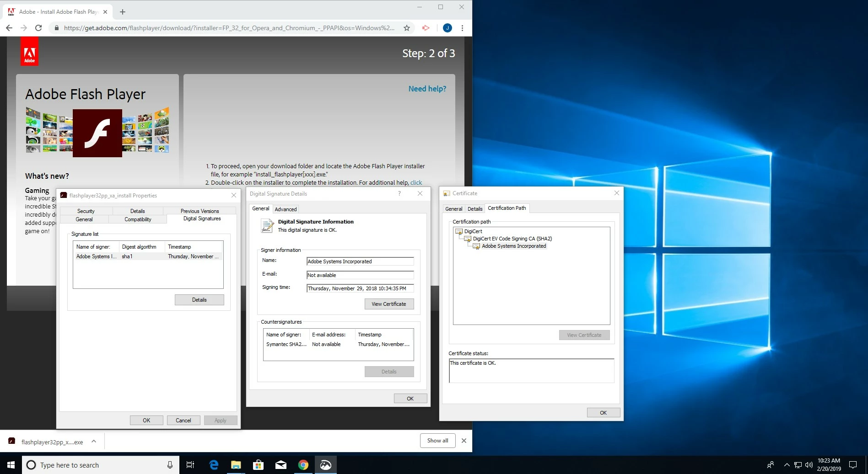Image resolution: width=868 pixels, height=474 pixels.
Task: Launch Microsoft Edge from taskbar
Action: (x=214, y=465)
